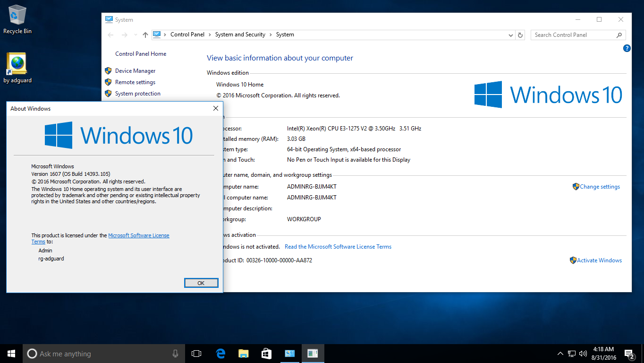Click the Windows Start button
This screenshot has width=644, height=363.
[x=11, y=354]
